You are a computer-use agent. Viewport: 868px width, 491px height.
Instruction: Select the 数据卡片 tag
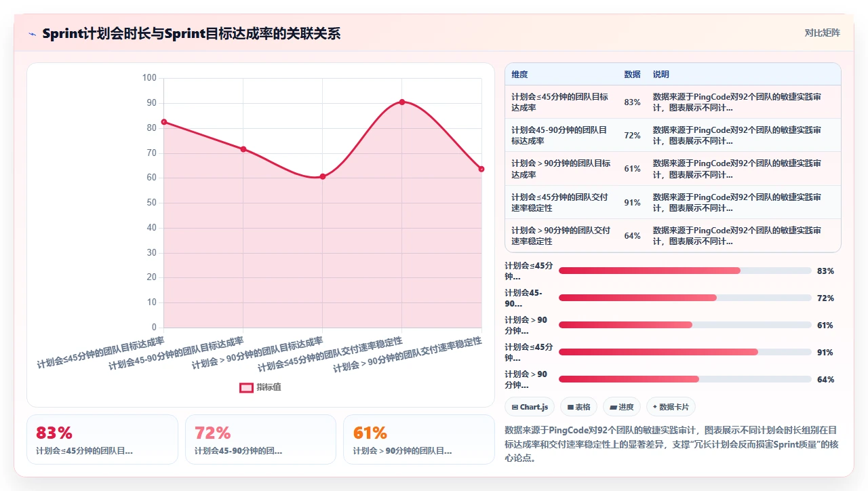[671, 407]
